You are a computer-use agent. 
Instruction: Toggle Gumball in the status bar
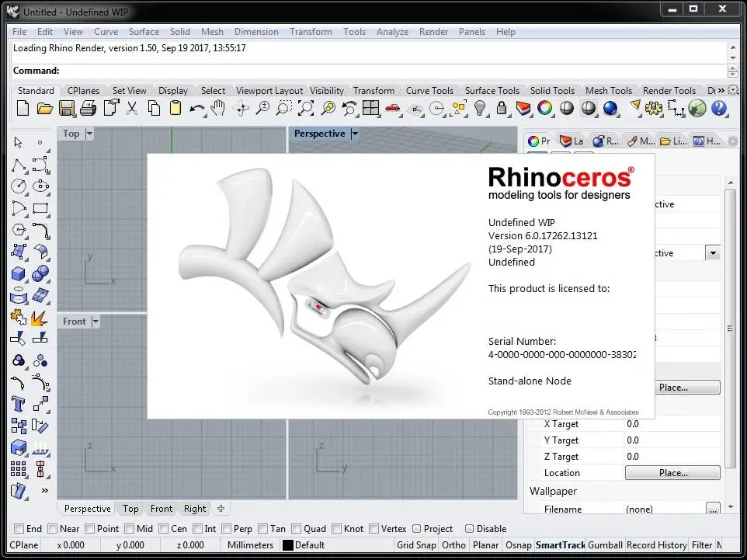click(605, 544)
